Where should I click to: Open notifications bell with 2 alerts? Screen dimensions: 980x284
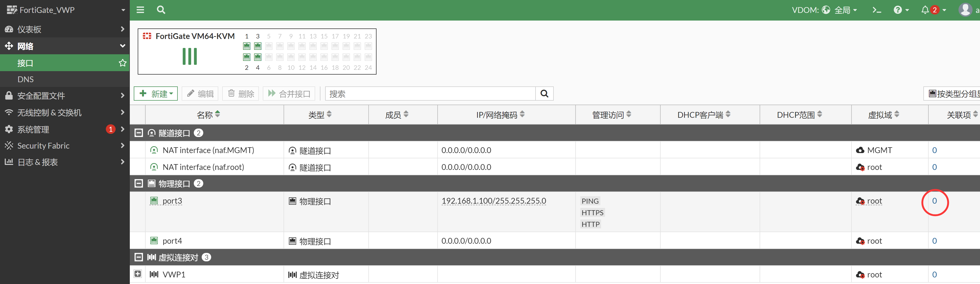933,10
